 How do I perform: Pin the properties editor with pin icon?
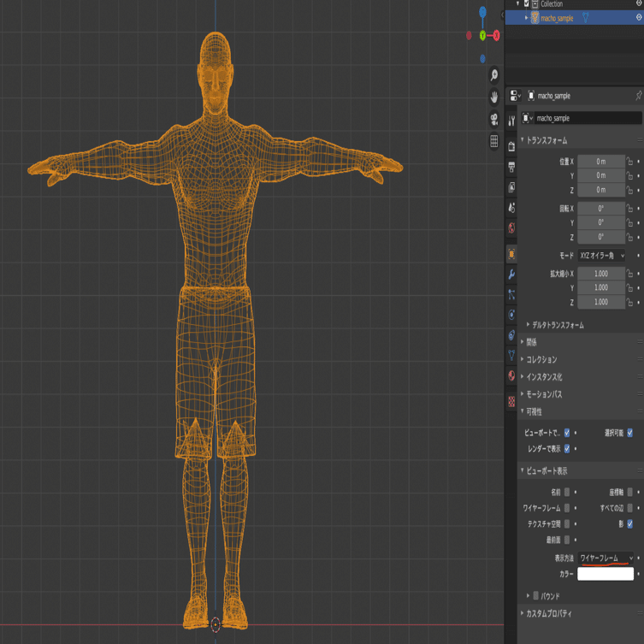pyautogui.click(x=638, y=96)
